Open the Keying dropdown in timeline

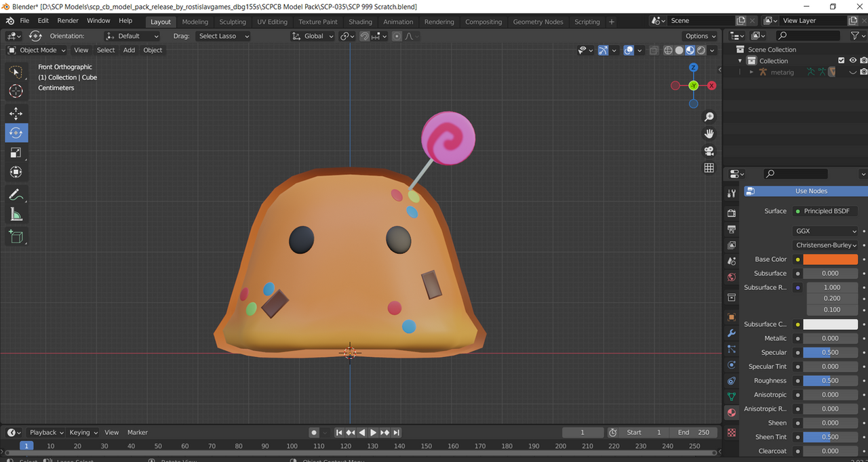click(83, 432)
